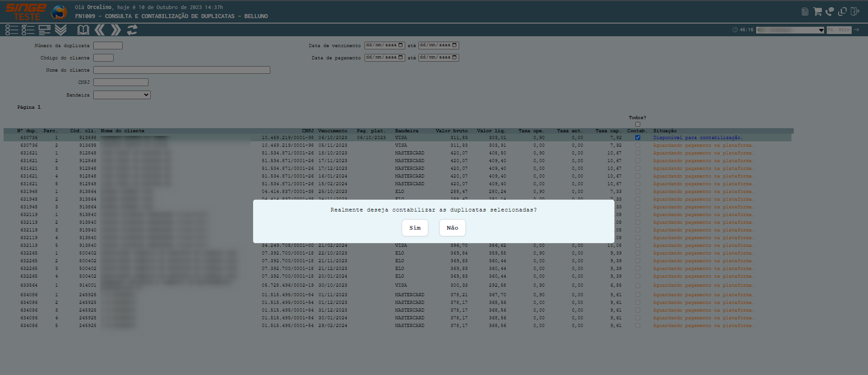Uncheck the Contab. checkbox for 630736 parcela 1
This screenshot has height=375, width=868.
pyautogui.click(x=638, y=138)
